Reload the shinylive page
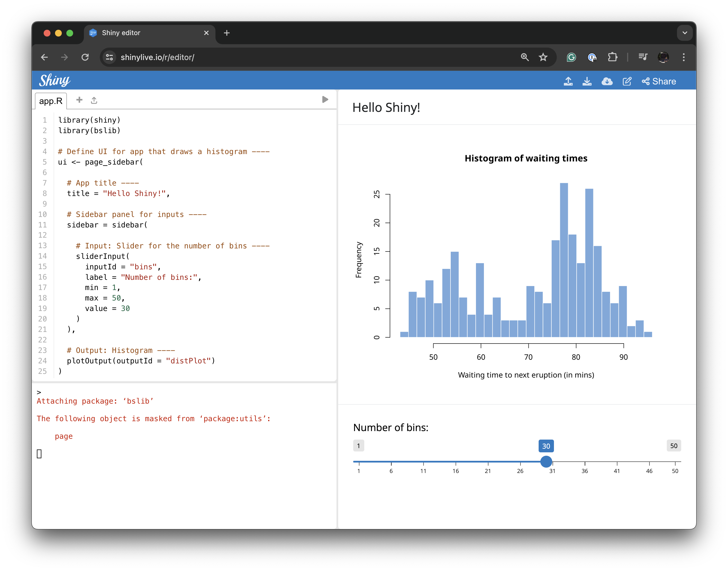Viewport: 728px width, 571px height. [85, 57]
